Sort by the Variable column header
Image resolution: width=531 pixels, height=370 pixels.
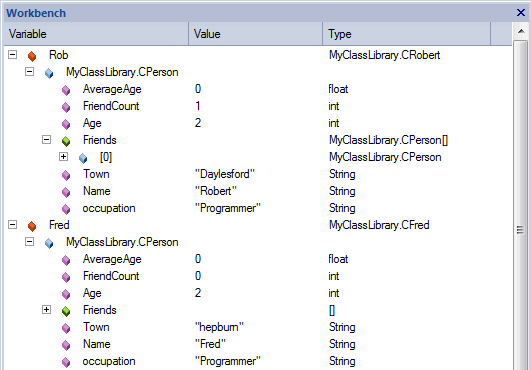point(96,34)
